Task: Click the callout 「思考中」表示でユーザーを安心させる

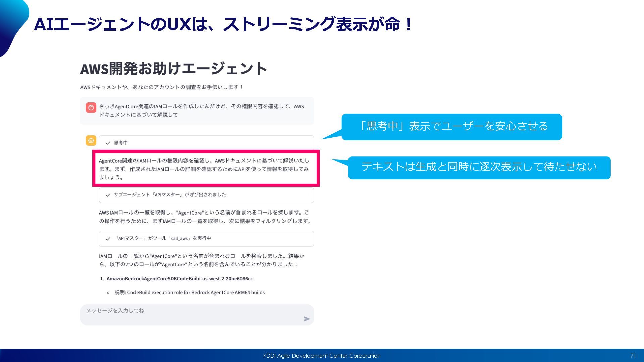Action: tap(452, 127)
